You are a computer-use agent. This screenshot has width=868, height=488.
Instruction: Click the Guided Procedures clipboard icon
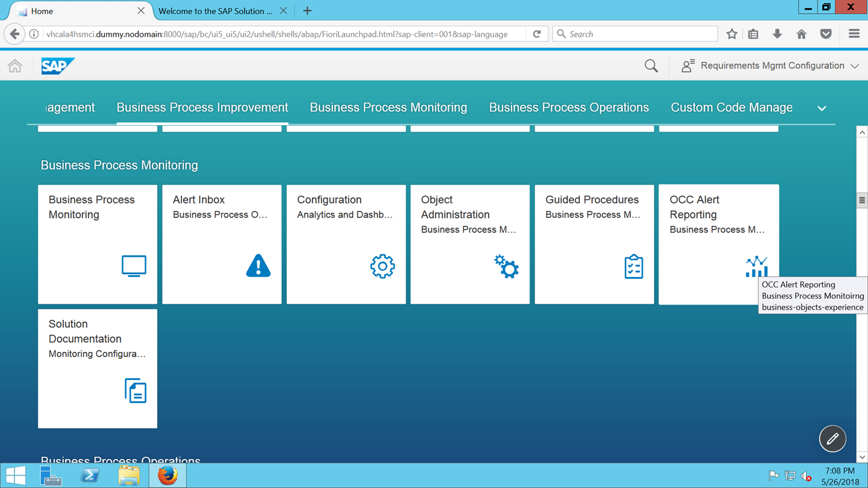click(x=634, y=267)
